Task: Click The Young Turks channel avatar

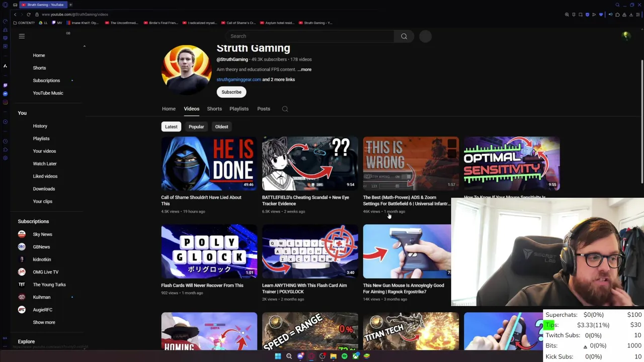Action: coord(22,285)
